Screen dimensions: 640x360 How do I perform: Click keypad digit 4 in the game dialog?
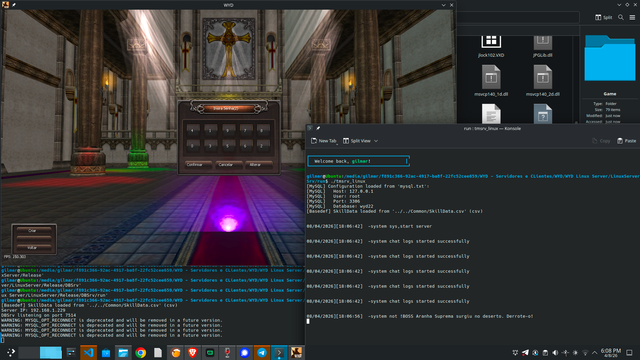[193, 130]
